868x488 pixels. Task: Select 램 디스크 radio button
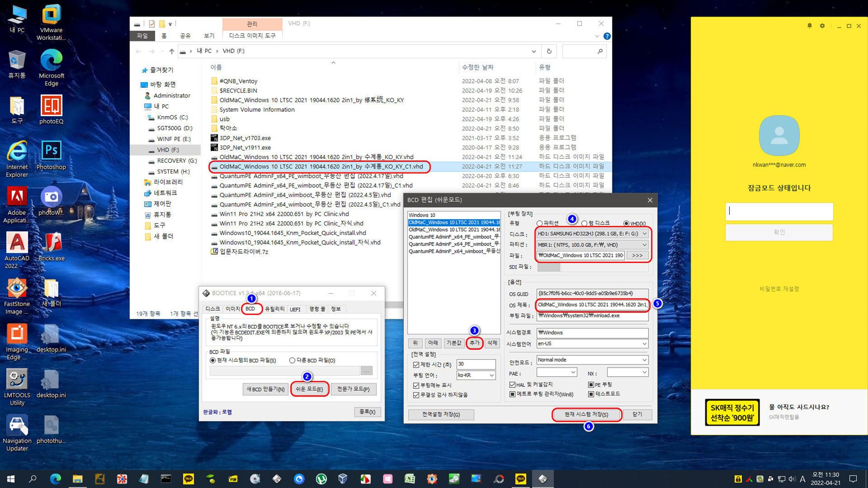point(584,224)
